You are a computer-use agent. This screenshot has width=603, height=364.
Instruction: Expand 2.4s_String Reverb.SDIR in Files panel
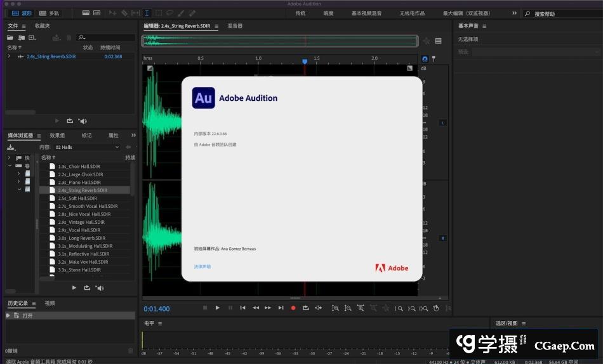pyautogui.click(x=9, y=56)
